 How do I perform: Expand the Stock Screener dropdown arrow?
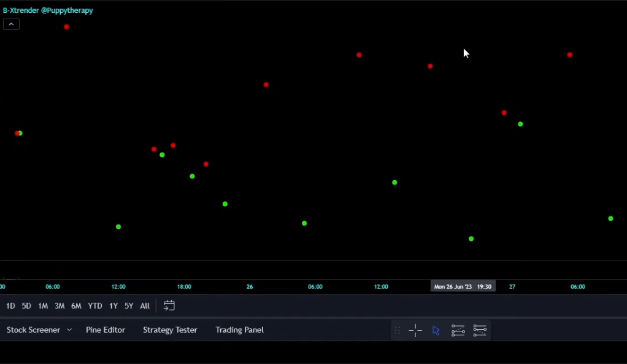click(x=69, y=330)
